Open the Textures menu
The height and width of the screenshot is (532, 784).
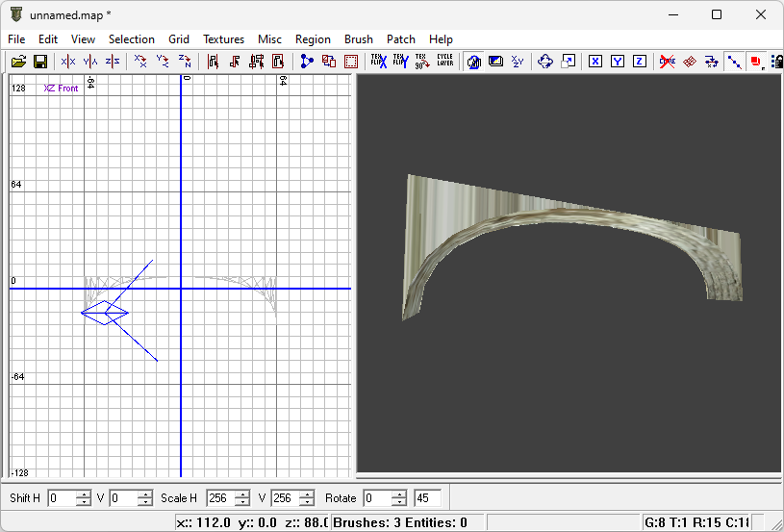point(223,39)
